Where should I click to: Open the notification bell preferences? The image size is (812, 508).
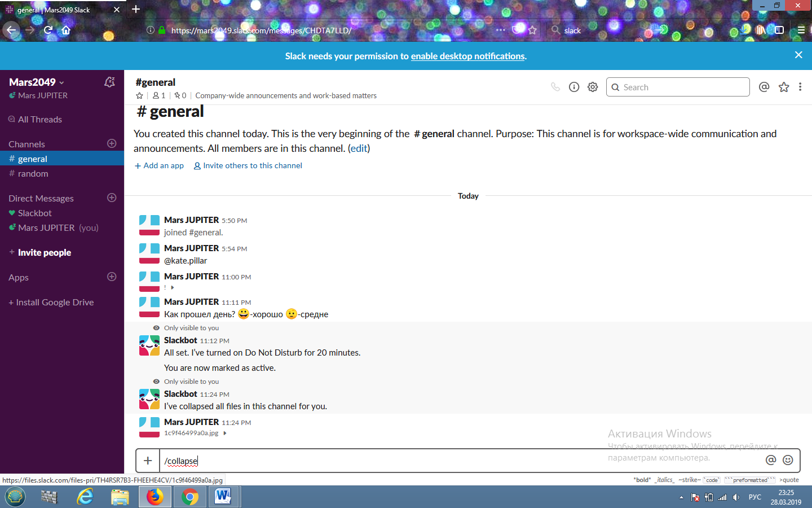pyautogui.click(x=110, y=82)
